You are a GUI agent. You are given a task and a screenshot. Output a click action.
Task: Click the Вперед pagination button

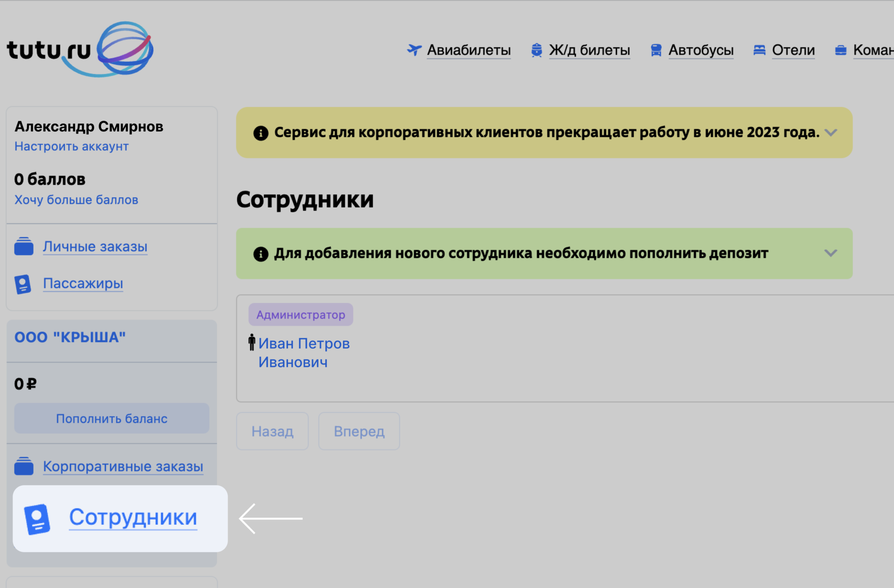tap(359, 431)
